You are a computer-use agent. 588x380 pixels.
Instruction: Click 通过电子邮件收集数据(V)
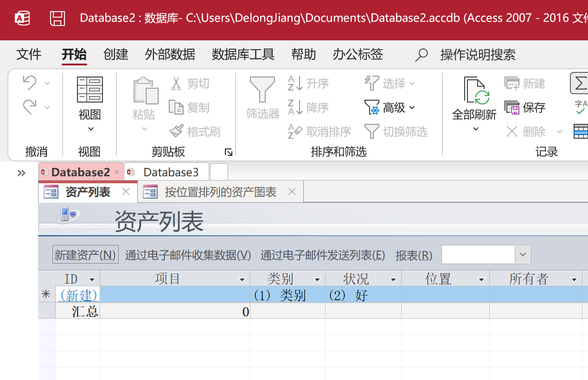click(x=188, y=255)
